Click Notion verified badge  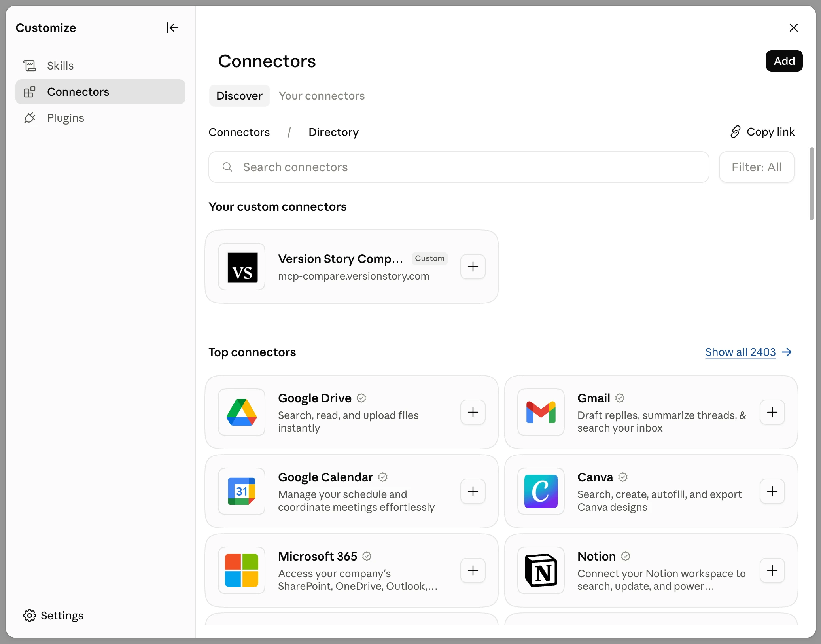(x=625, y=556)
